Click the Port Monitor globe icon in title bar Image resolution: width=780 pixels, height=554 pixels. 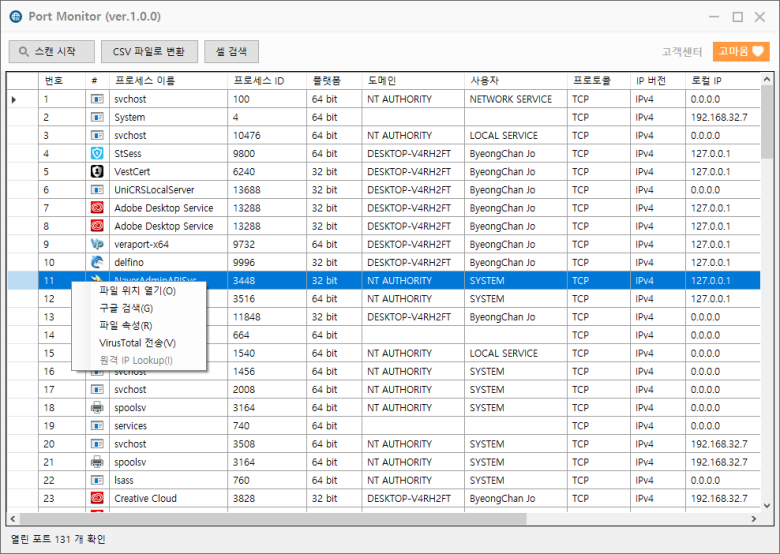tap(16, 17)
